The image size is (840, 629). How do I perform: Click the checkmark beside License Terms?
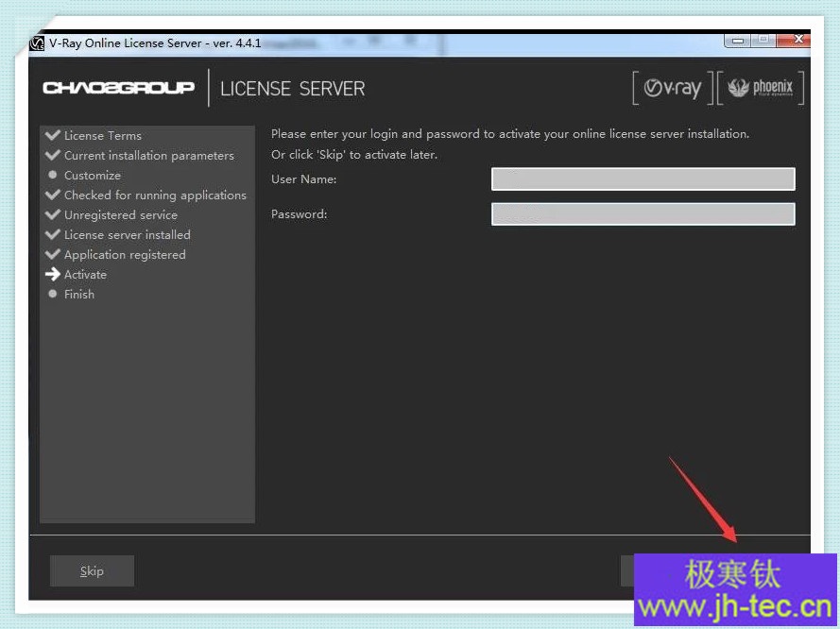[53, 135]
